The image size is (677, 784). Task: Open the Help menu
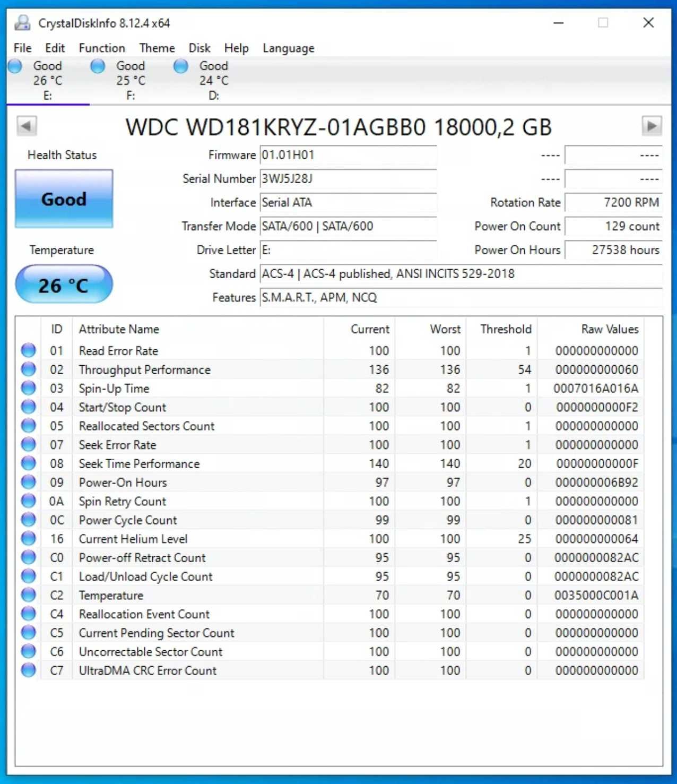pos(236,48)
